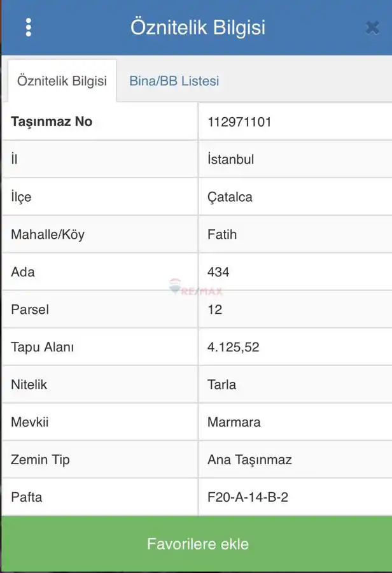
Task: Select the Ana Taşınmaz value
Action: 249,460
